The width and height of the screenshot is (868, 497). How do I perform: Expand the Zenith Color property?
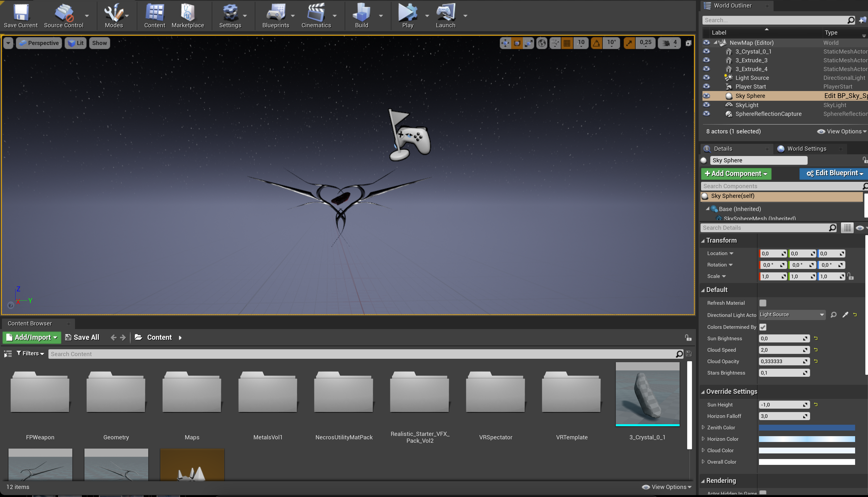pos(703,427)
